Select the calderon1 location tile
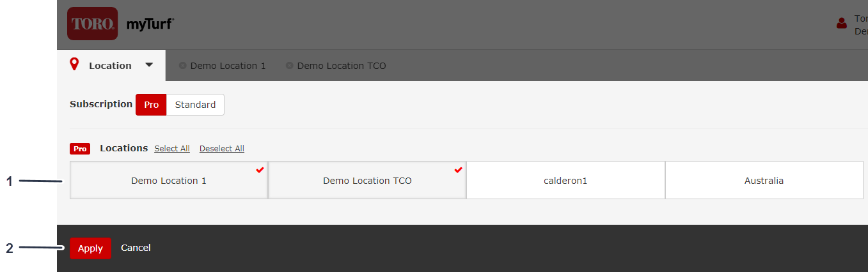Viewport: 868px width, 272px height. 565,181
